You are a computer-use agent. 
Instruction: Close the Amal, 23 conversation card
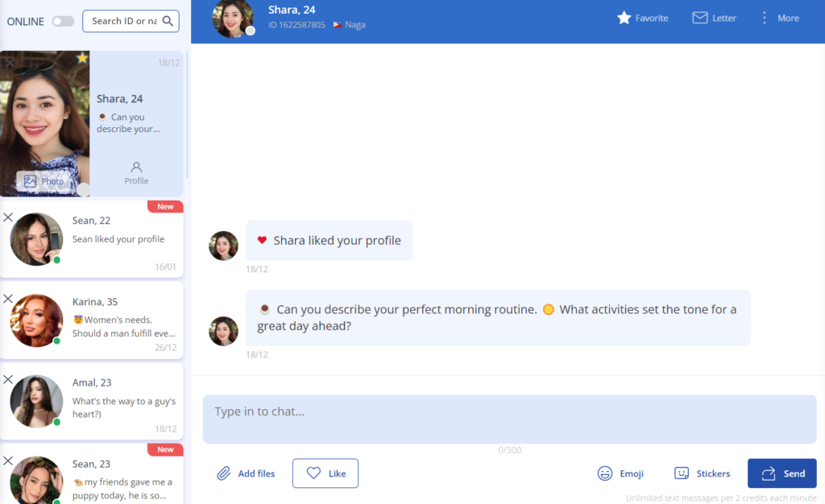click(8, 379)
